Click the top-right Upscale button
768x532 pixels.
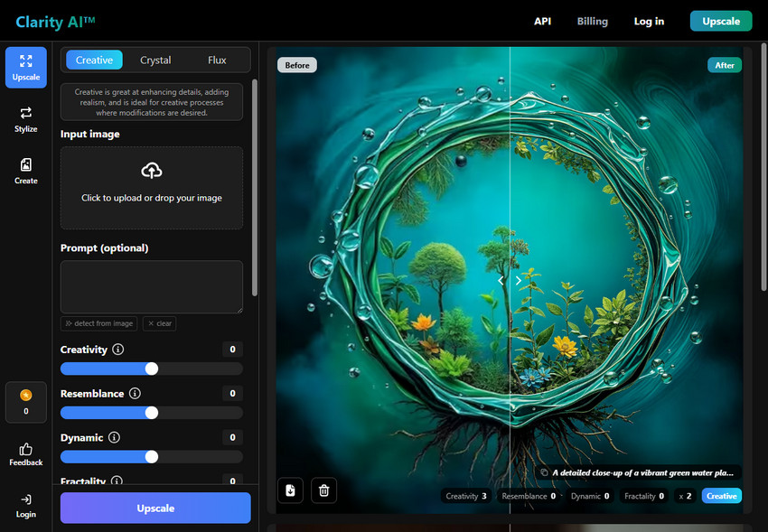pos(721,21)
